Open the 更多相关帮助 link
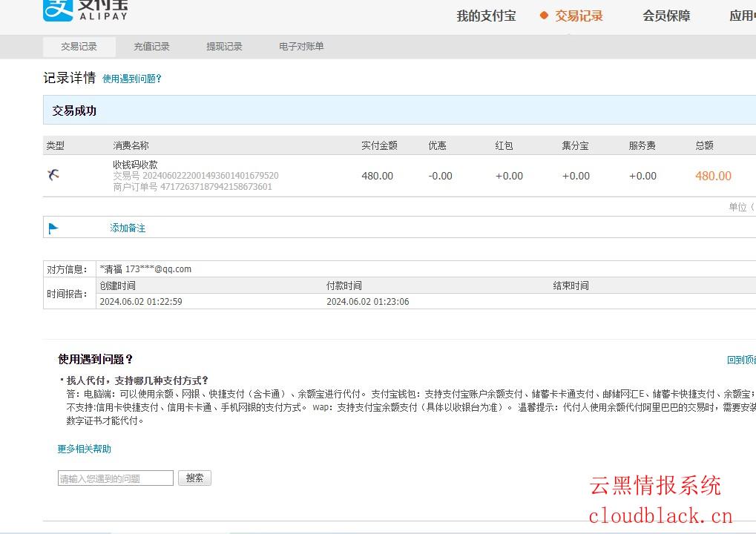756x534 pixels. tap(85, 449)
